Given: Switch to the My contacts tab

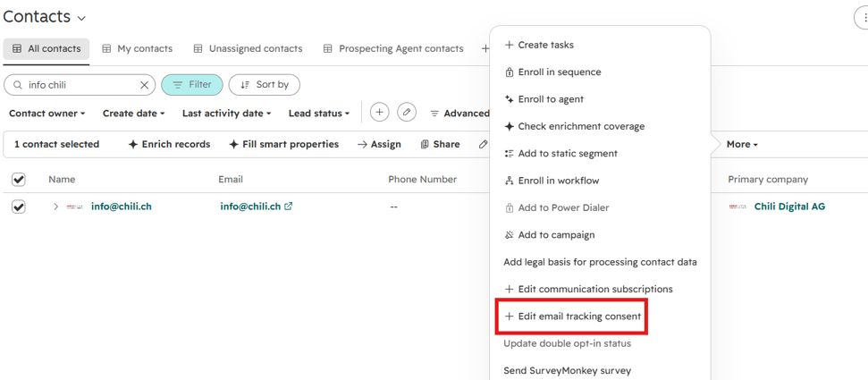Looking at the screenshot, I should pos(138,49).
